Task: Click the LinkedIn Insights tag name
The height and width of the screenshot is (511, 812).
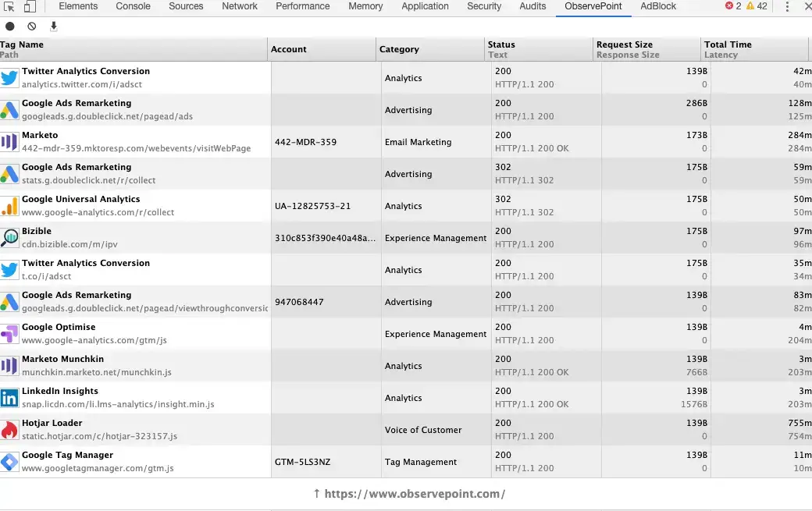Action: pyautogui.click(x=60, y=391)
